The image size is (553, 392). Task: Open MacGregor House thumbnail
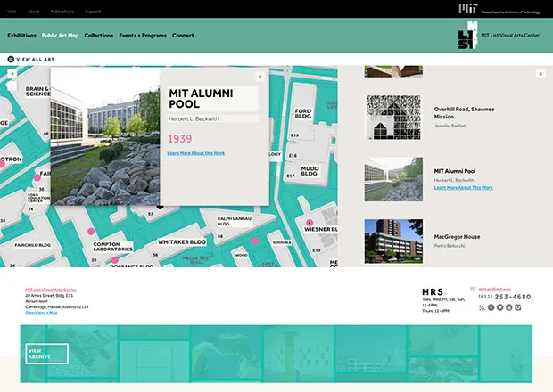coord(393,241)
